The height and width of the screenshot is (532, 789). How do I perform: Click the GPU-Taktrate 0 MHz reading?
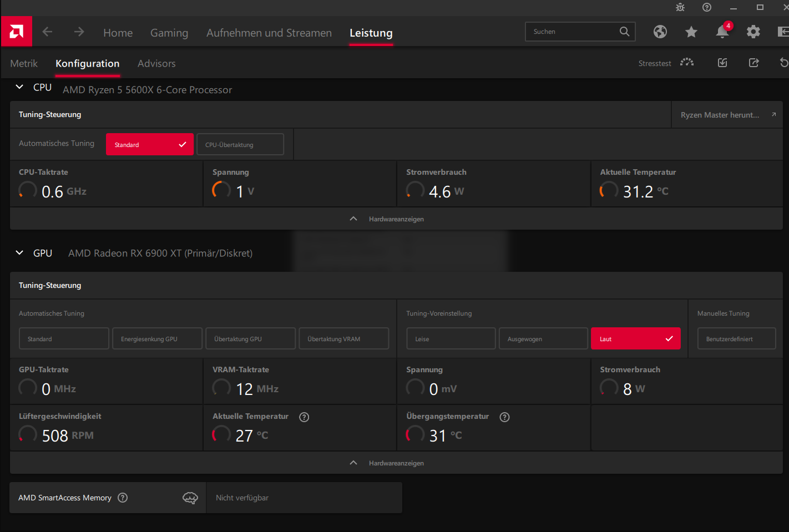[x=59, y=389]
